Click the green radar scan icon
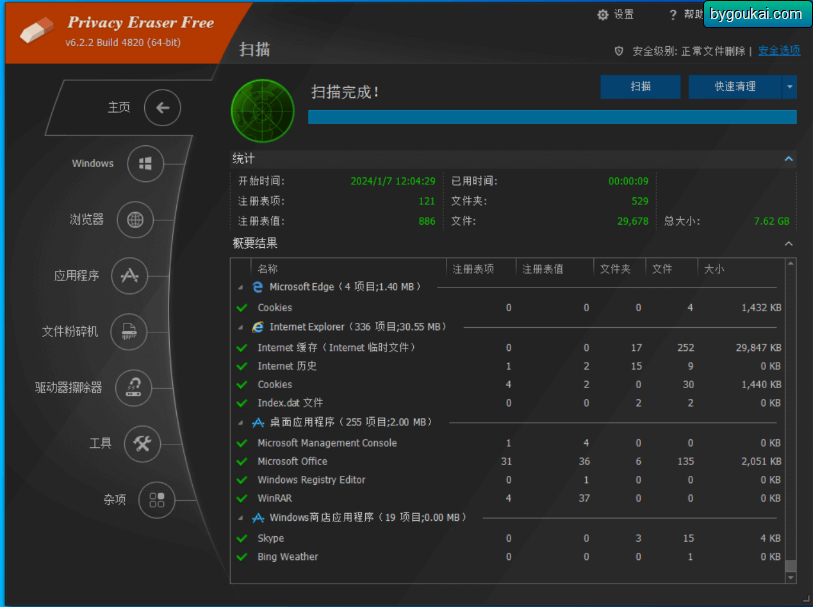The width and height of the screenshot is (813, 607). pos(262,110)
